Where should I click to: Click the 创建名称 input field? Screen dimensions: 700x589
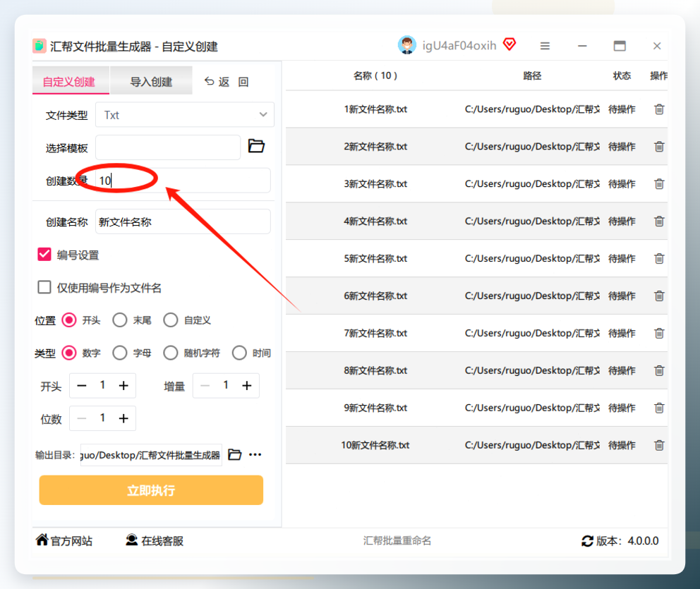pyautogui.click(x=183, y=221)
